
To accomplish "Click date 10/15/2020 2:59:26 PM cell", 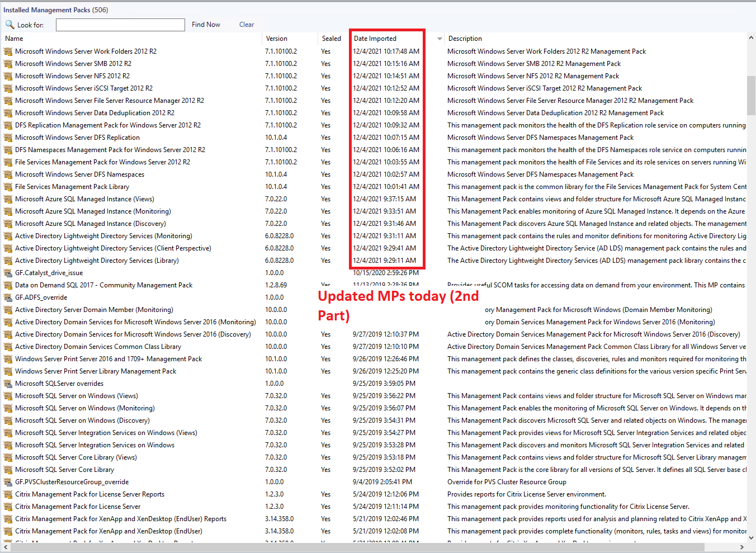I will coord(386,273).
